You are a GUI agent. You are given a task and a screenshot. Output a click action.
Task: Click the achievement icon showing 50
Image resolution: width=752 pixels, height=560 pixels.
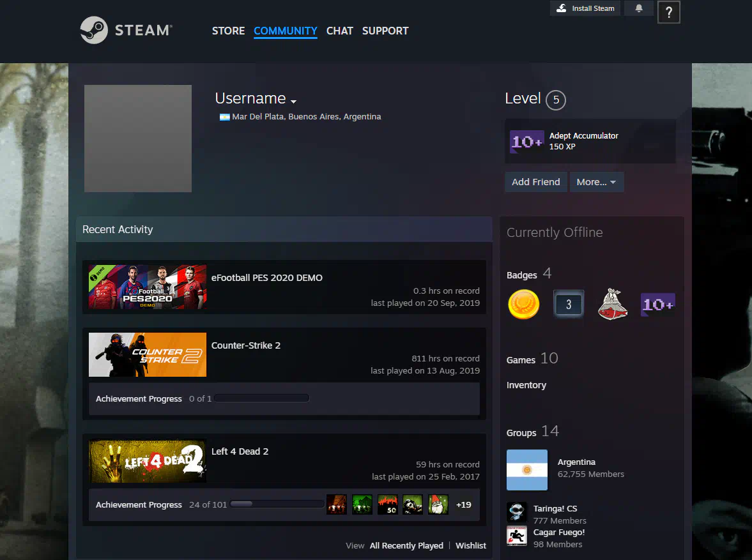[x=388, y=504]
